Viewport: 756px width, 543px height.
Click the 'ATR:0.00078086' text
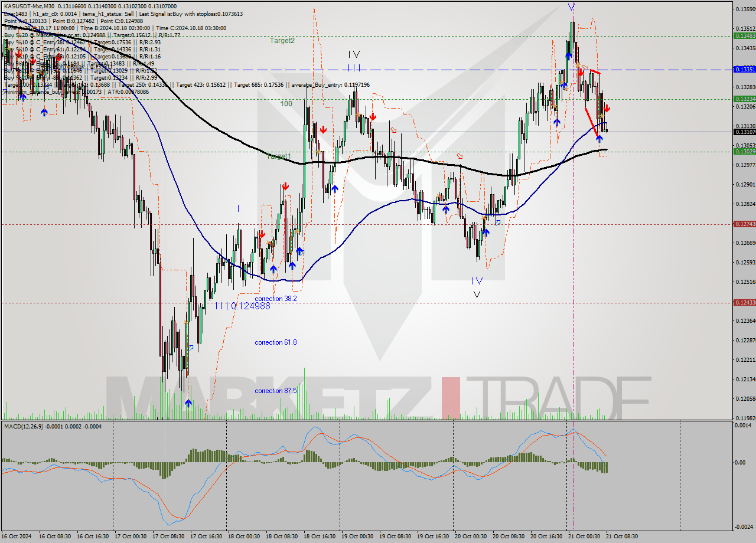(129, 91)
